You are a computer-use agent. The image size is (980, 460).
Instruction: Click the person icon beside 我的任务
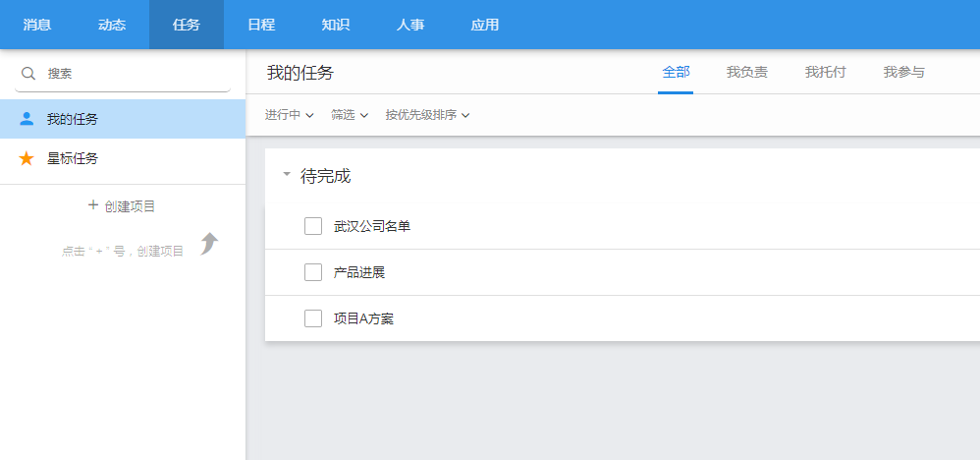click(27, 118)
